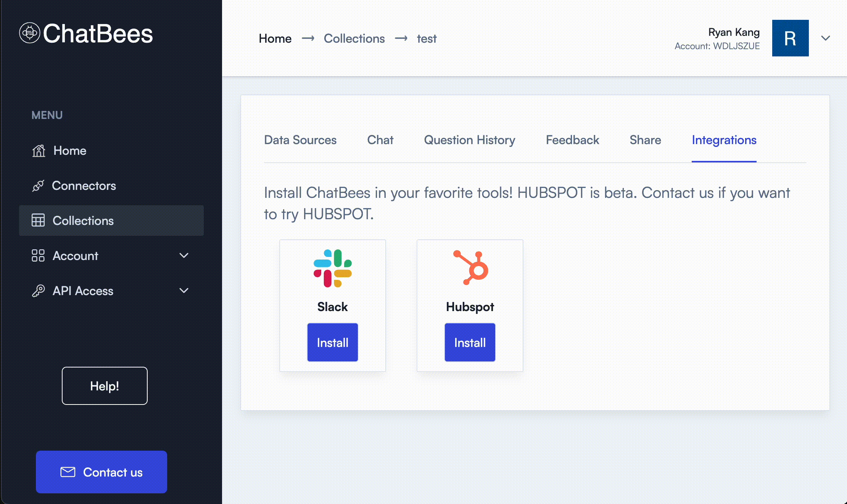
Task: Open the user profile dropdown arrow
Action: click(825, 38)
